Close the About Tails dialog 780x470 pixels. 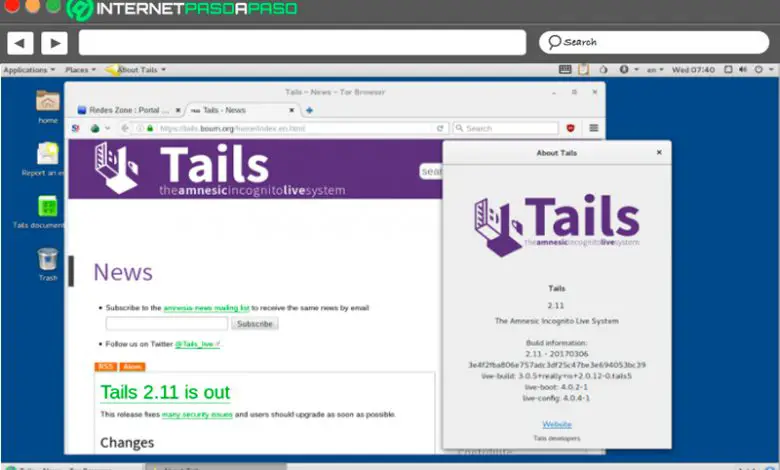tap(659, 153)
